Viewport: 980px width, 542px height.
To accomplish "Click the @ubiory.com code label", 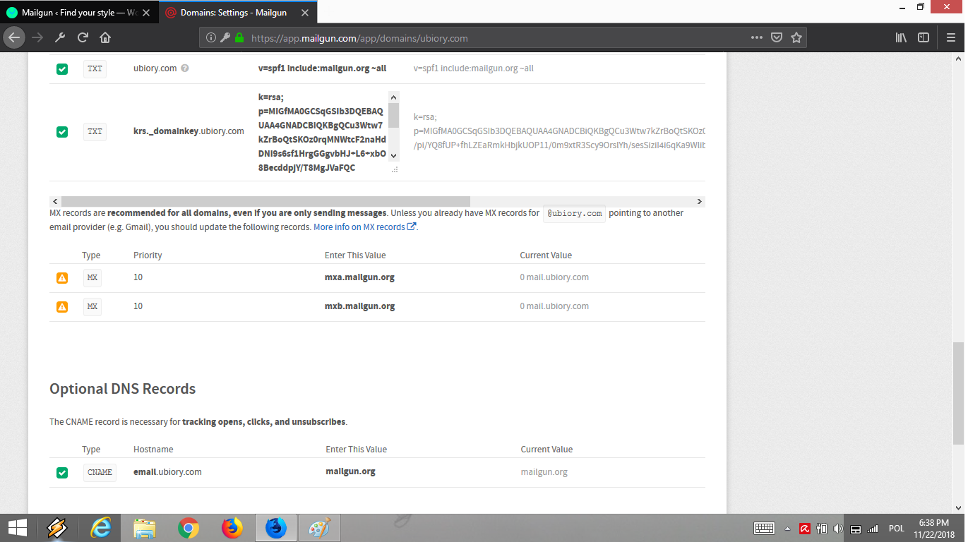I will pyautogui.click(x=574, y=213).
